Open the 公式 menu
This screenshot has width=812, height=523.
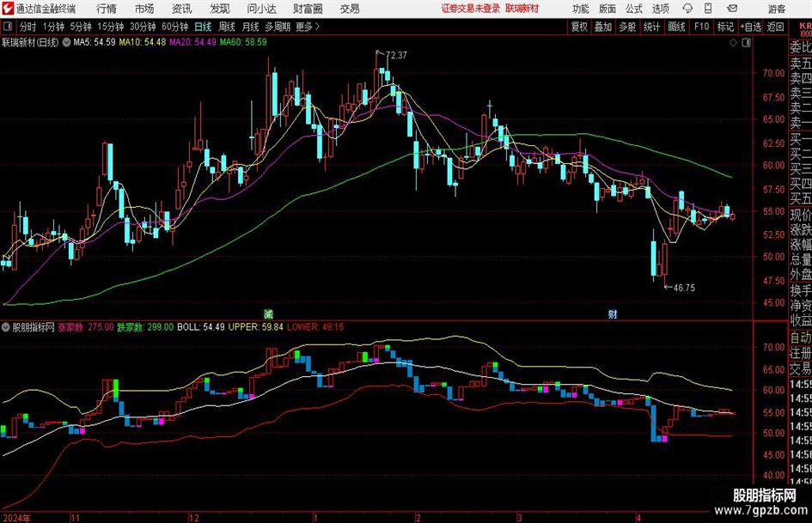click(x=634, y=9)
